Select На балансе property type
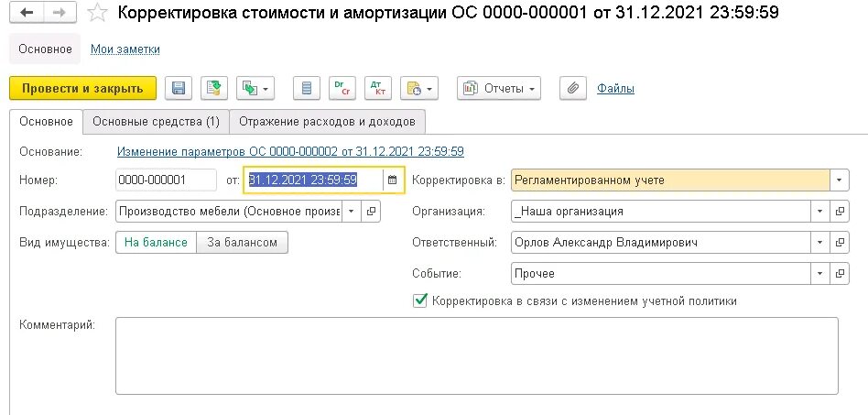Viewport: 868px width, 415px height. (x=156, y=242)
